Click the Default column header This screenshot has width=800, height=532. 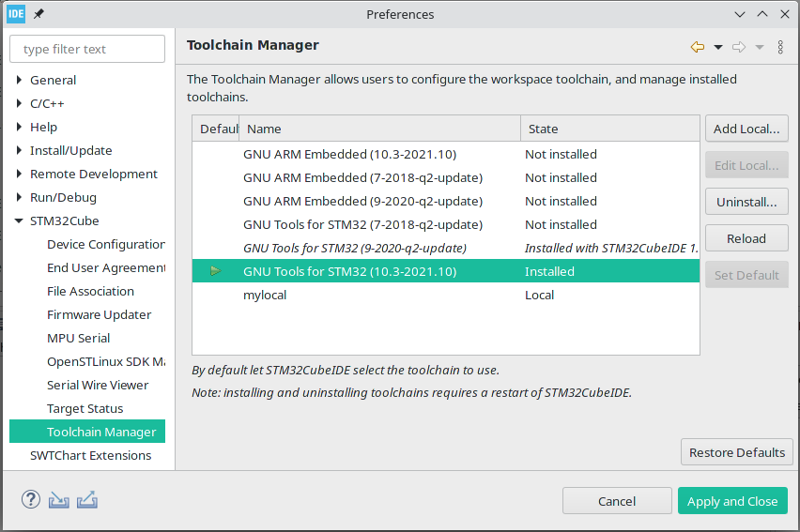click(216, 129)
